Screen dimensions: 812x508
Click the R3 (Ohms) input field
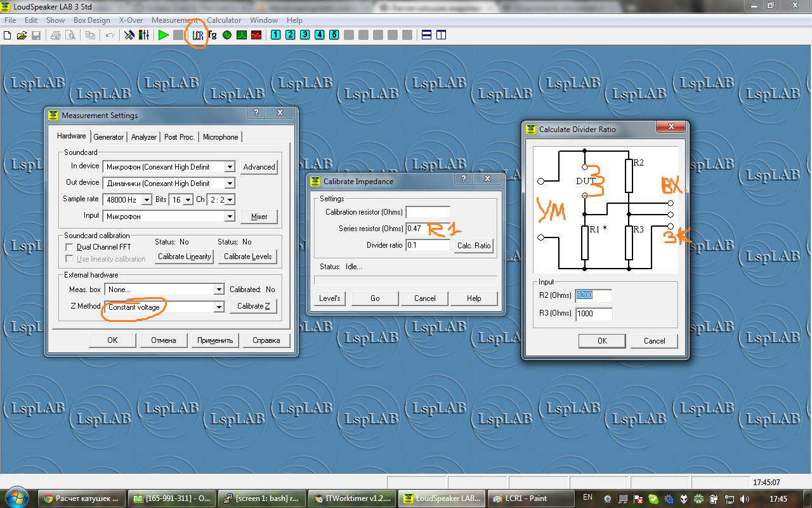point(594,314)
